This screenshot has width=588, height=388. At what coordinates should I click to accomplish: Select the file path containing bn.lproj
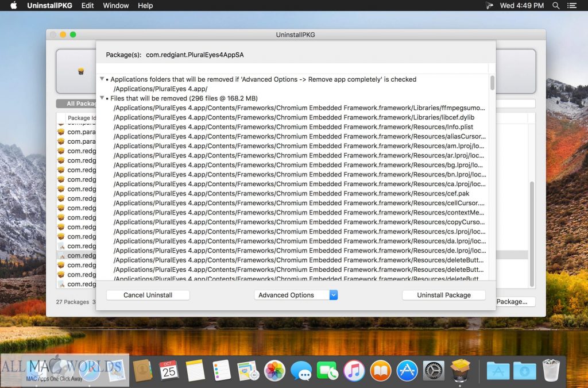tap(300, 175)
